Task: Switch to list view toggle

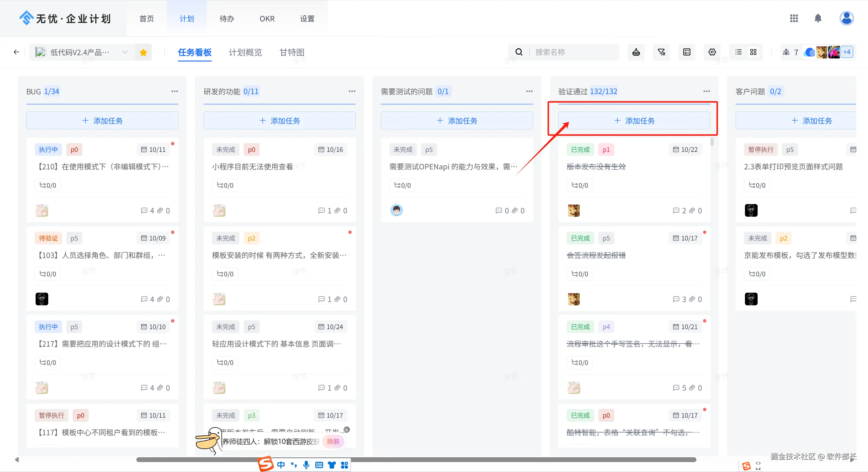Action: (738, 52)
